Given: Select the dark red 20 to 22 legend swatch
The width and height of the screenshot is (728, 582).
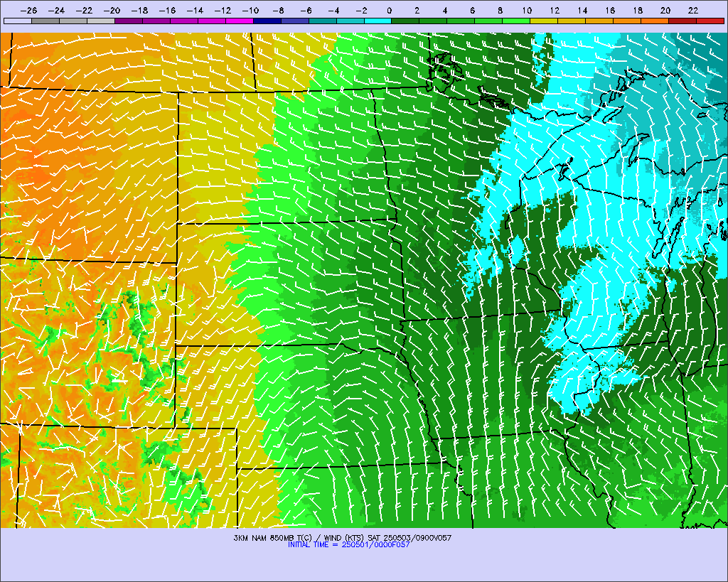Looking at the screenshot, I should (682, 21).
